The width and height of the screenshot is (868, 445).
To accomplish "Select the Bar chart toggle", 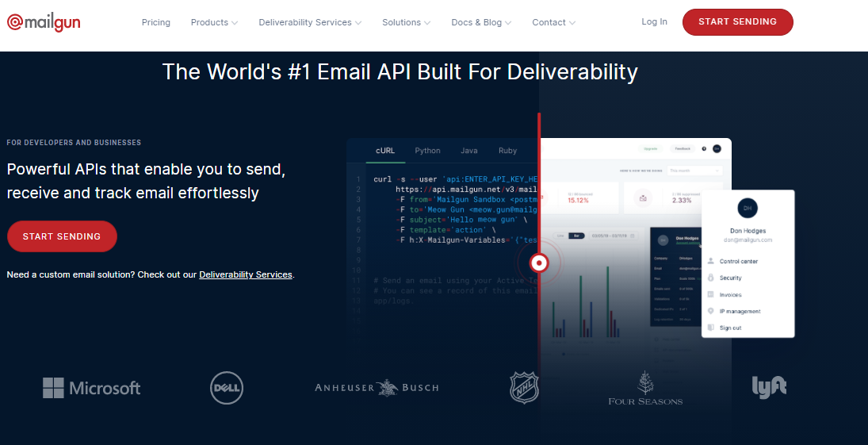I will click(576, 236).
